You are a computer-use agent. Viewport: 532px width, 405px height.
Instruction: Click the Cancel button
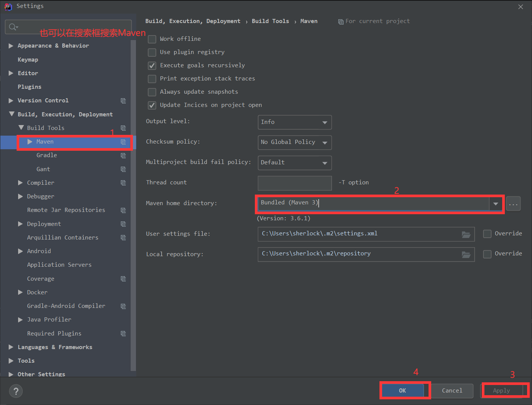click(452, 391)
